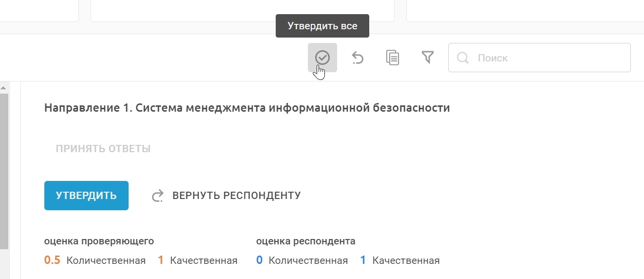Click the ПРИНЯТЬ ОТВЕТЫ button
The width and height of the screenshot is (644, 279).
103,149
